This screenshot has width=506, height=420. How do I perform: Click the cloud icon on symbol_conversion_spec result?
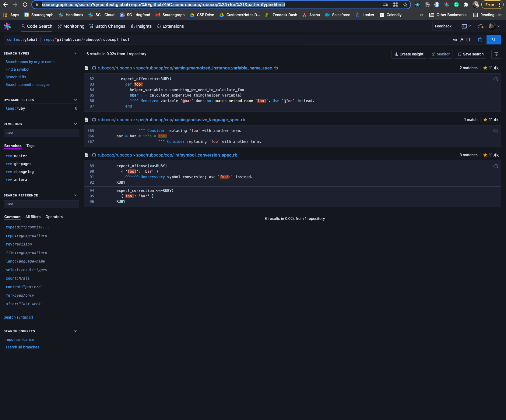click(x=496, y=166)
